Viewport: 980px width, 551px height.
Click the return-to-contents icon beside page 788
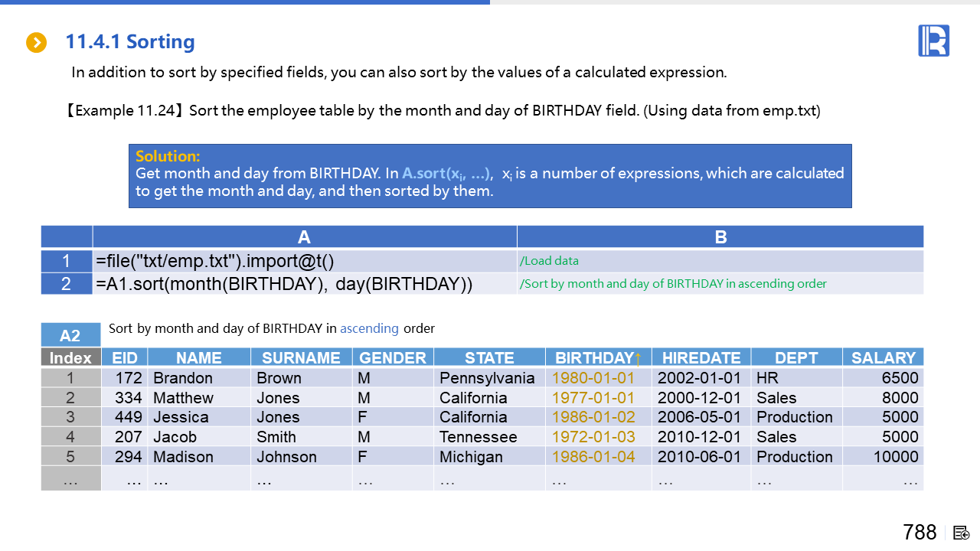click(x=962, y=533)
